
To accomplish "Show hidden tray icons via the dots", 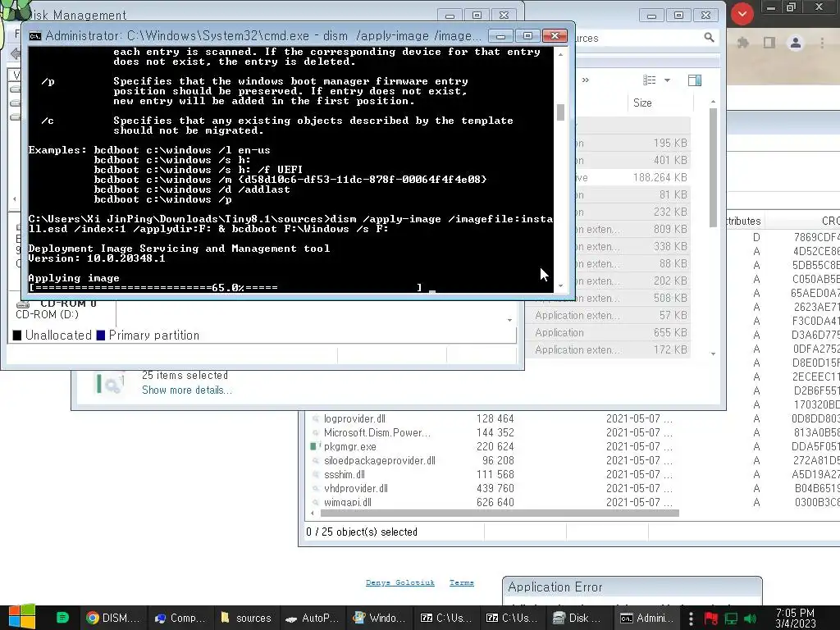I will tap(691, 618).
